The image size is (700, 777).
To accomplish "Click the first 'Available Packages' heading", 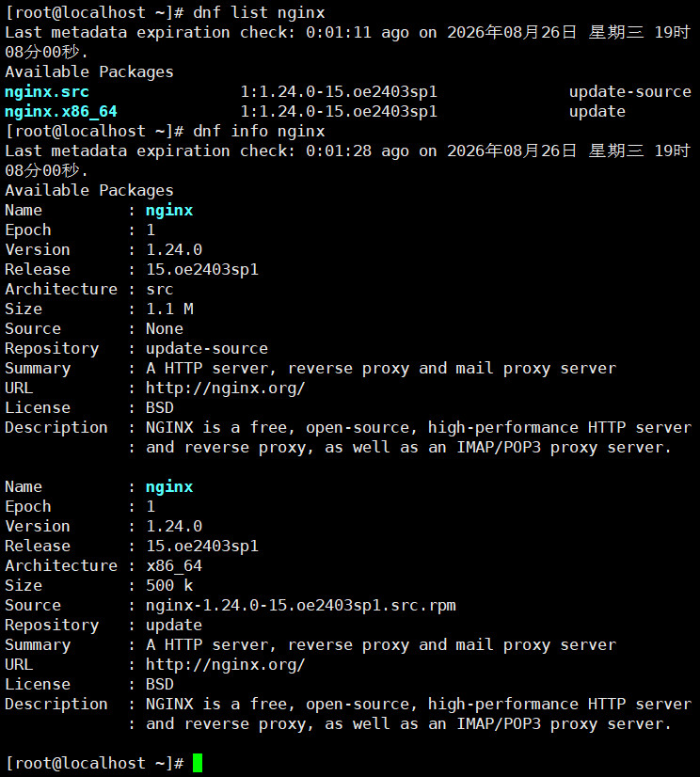I will tap(89, 71).
